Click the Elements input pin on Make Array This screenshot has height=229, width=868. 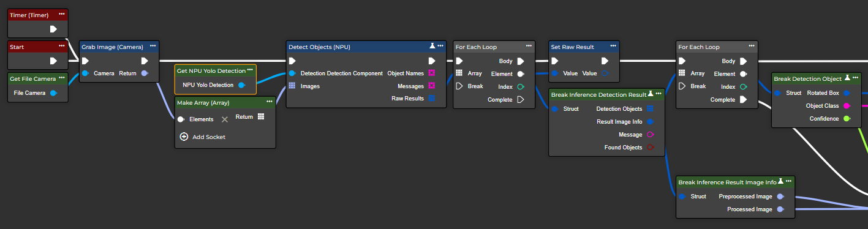pos(181,119)
